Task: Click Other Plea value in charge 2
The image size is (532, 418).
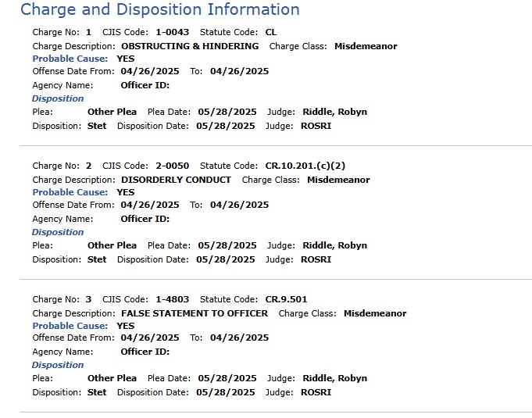Action: point(112,245)
